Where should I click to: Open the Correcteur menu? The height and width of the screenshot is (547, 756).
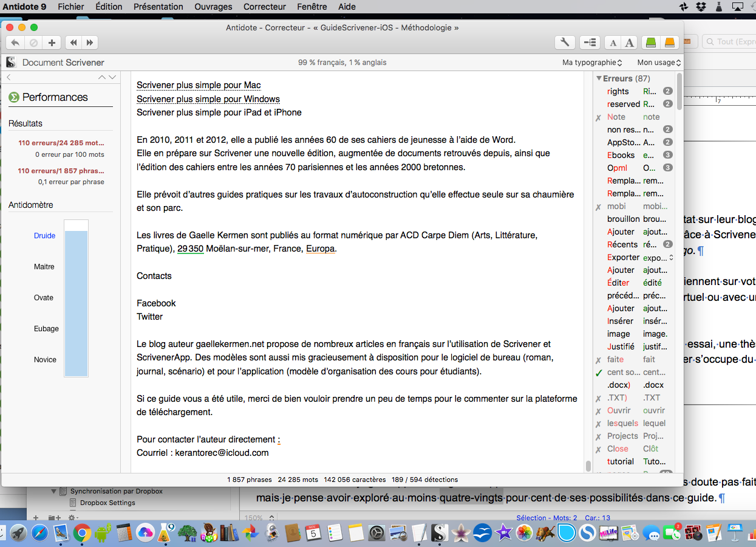click(264, 7)
